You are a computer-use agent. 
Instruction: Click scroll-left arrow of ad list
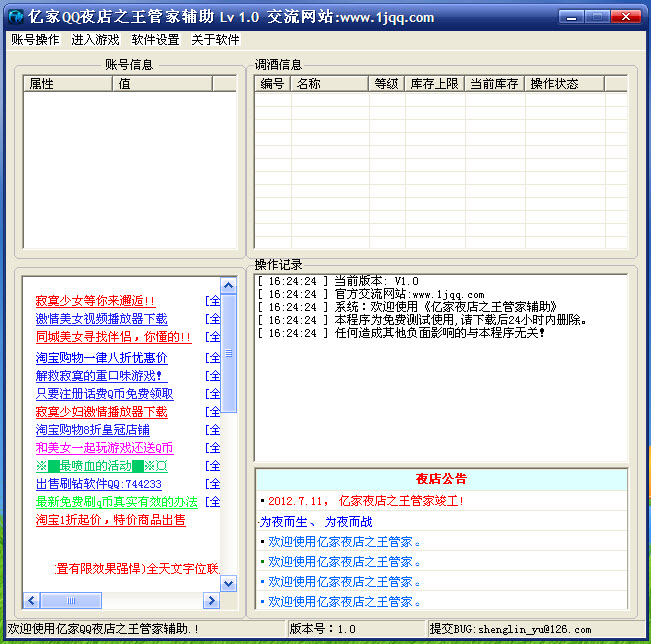click(x=31, y=600)
